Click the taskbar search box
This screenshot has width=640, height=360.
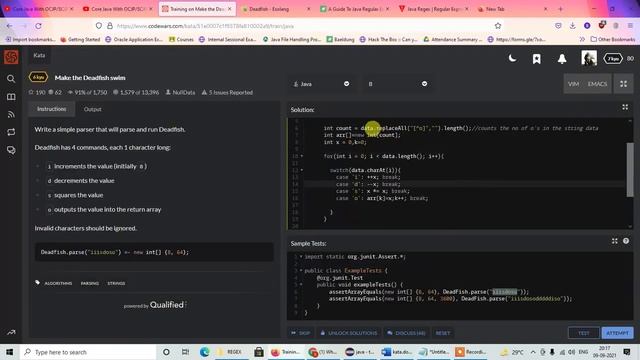tap(88, 352)
